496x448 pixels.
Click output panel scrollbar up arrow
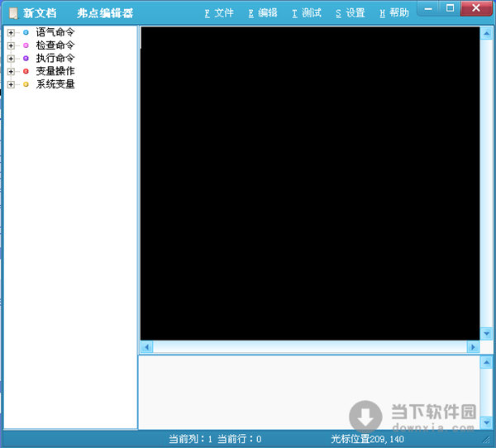(486, 362)
